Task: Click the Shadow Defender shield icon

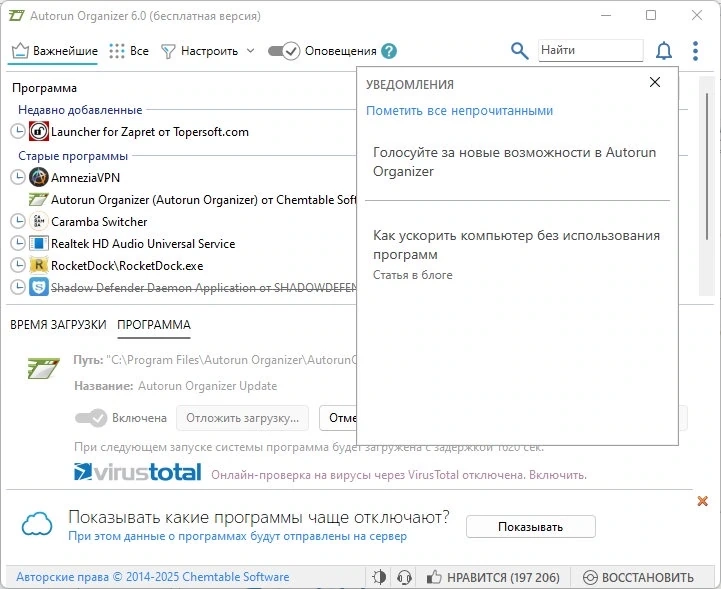Action: click(x=39, y=287)
